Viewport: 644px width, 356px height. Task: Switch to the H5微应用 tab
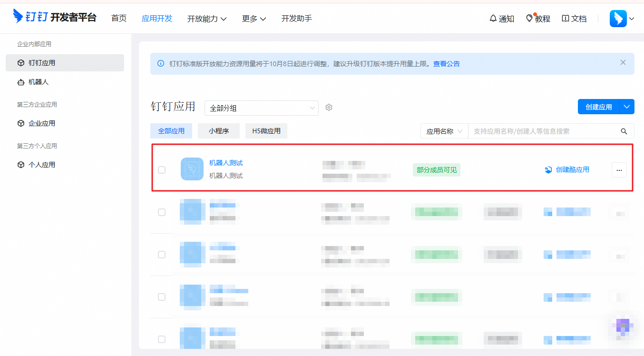266,130
